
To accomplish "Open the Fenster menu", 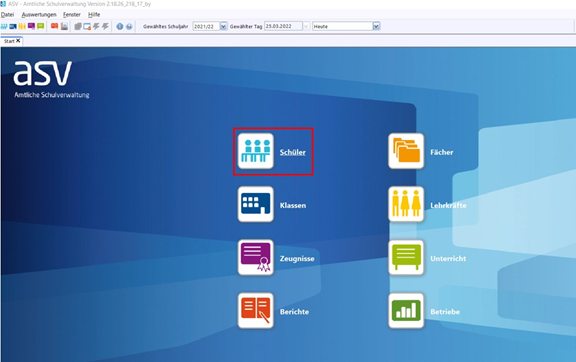I will coord(72,15).
